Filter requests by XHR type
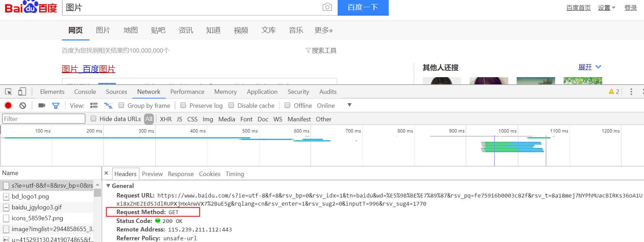 click(166, 119)
